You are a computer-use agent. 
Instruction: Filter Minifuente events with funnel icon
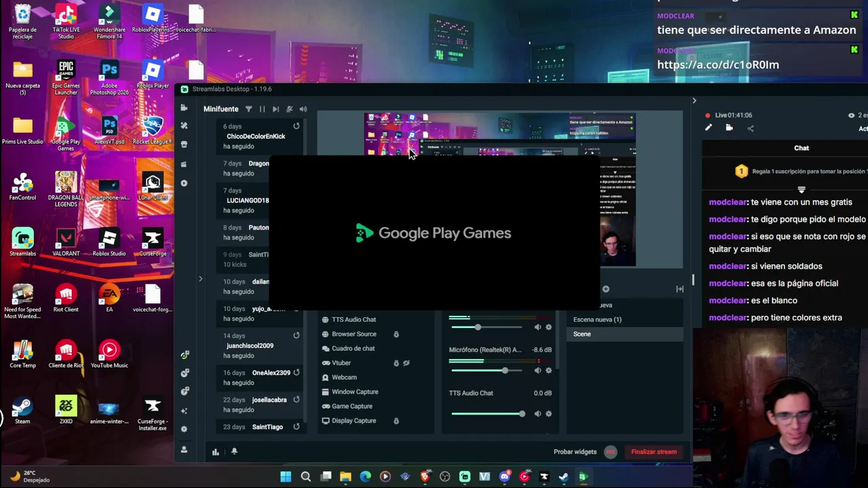click(x=248, y=109)
